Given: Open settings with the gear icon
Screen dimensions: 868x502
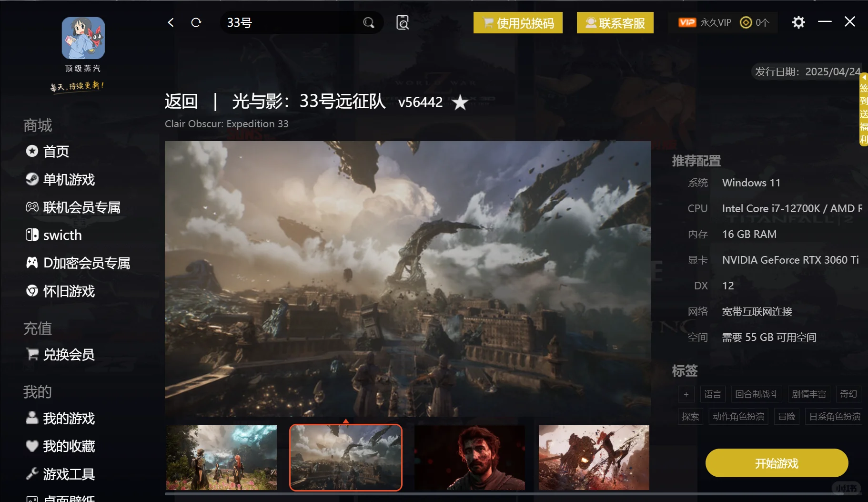Looking at the screenshot, I should click(798, 22).
